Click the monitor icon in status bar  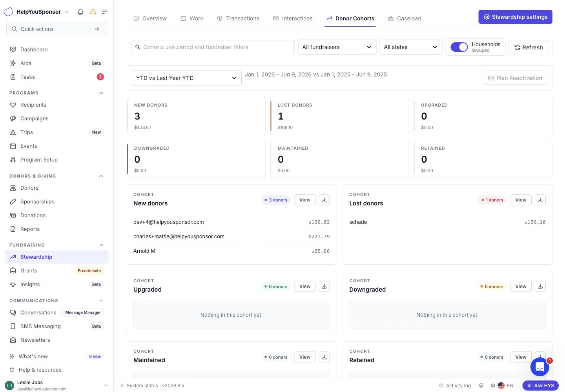point(481,386)
